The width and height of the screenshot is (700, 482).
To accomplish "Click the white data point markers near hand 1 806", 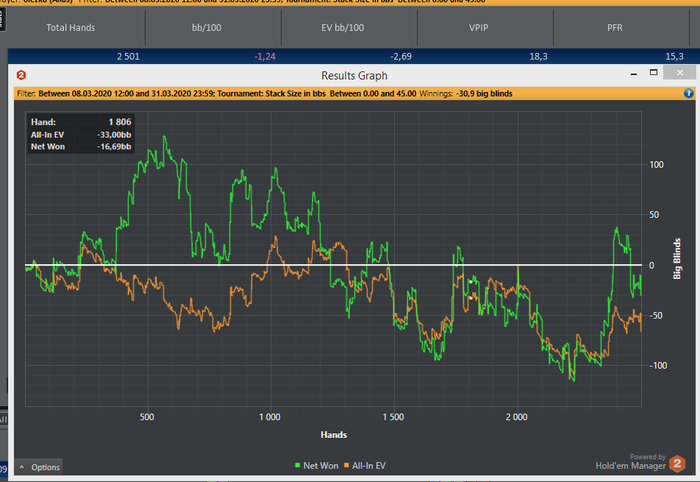I will pos(471,290).
